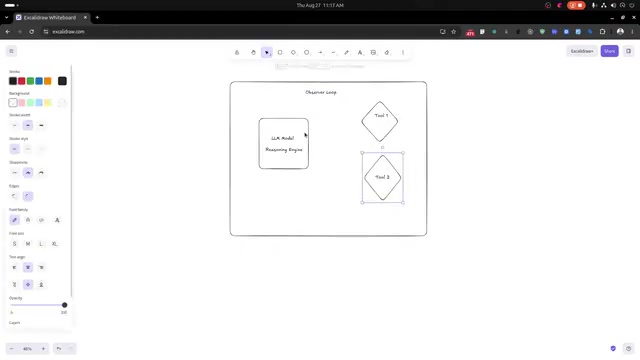
Task: Click the opacity slider handle
Action: (x=64, y=305)
